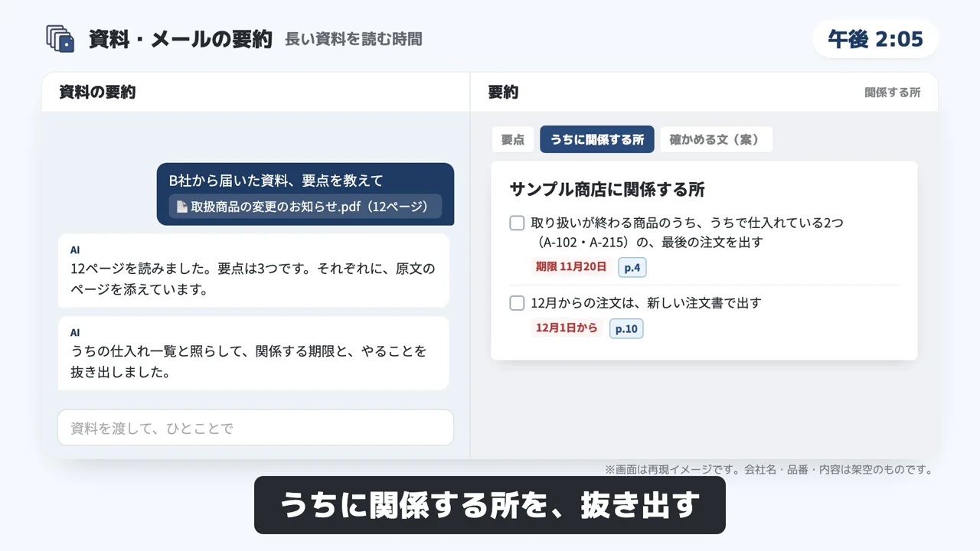
Task: Click the 午後 2:05 clock display
Action: coord(875,39)
